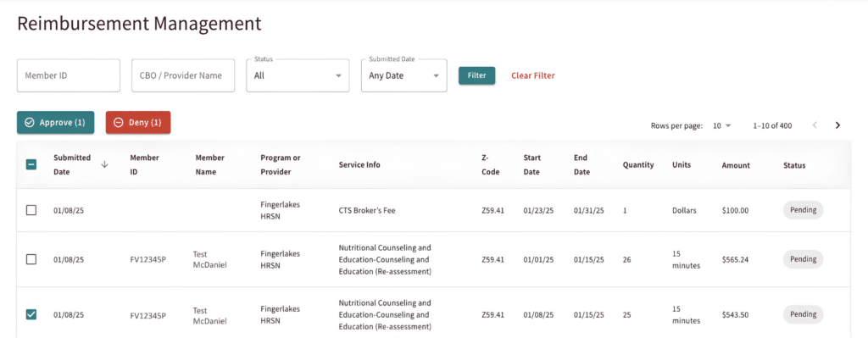Check the $565.24 row checkbox
Screen dimensions: 868x338
(x=31, y=259)
